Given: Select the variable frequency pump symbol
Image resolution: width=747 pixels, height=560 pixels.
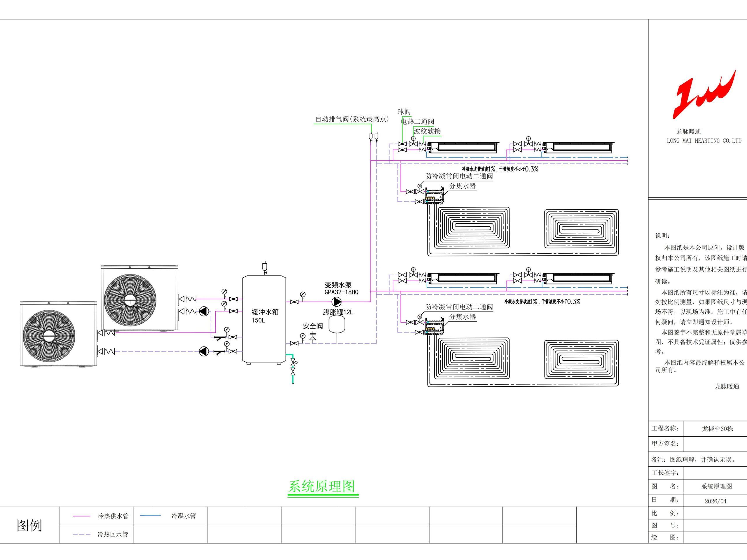Looking at the screenshot, I should [x=336, y=302].
